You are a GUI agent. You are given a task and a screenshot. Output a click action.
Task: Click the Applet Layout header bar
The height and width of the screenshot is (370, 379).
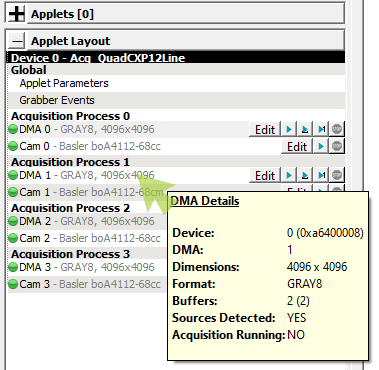186,41
